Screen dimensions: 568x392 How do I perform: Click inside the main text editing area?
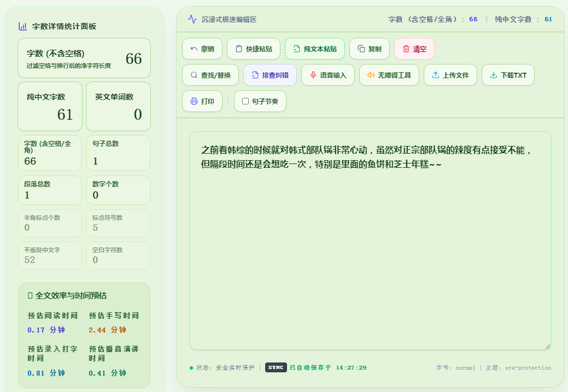click(370, 241)
